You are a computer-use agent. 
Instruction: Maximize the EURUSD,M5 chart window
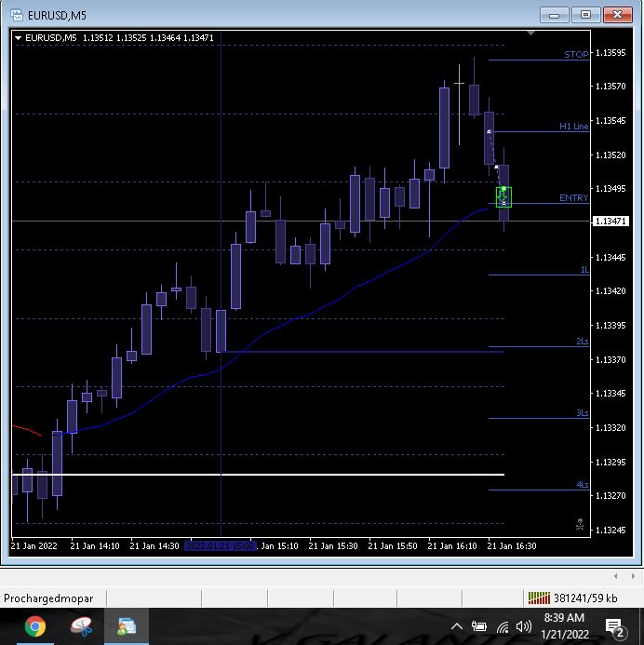pyautogui.click(x=585, y=15)
